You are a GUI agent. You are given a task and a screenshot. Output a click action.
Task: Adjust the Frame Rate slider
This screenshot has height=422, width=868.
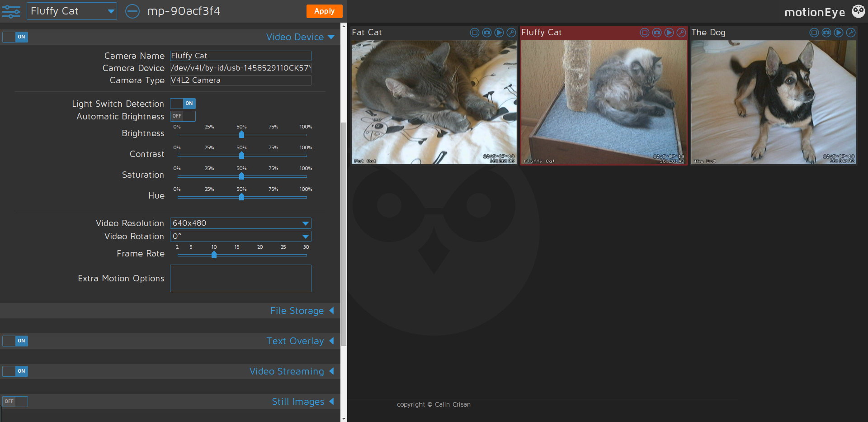click(x=214, y=255)
